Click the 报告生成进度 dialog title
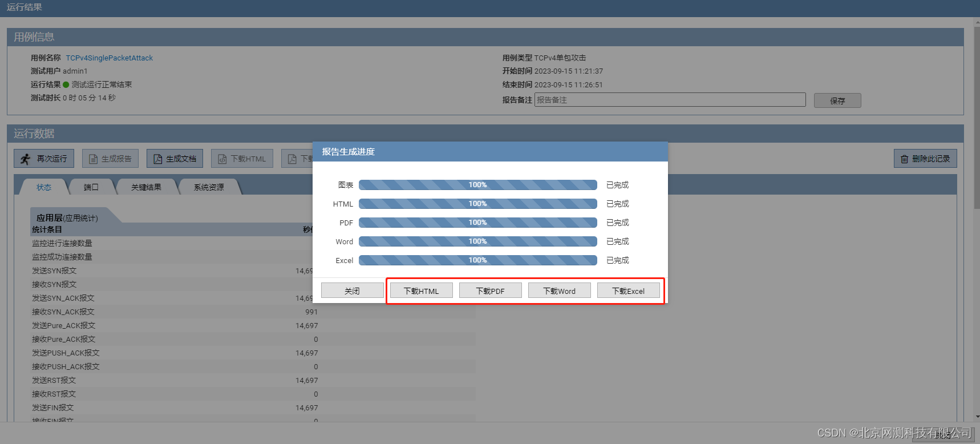980x444 pixels. click(x=348, y=152)
